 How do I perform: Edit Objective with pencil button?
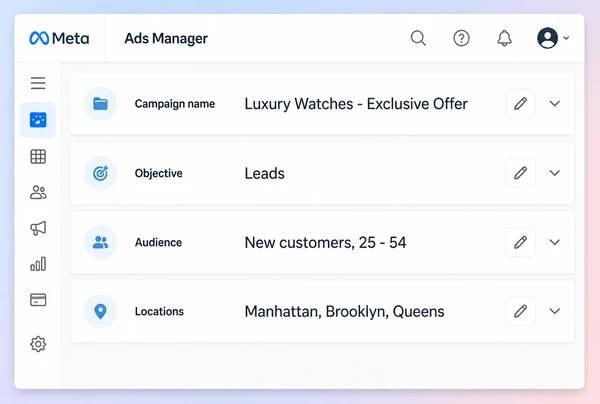coord(520,173)
